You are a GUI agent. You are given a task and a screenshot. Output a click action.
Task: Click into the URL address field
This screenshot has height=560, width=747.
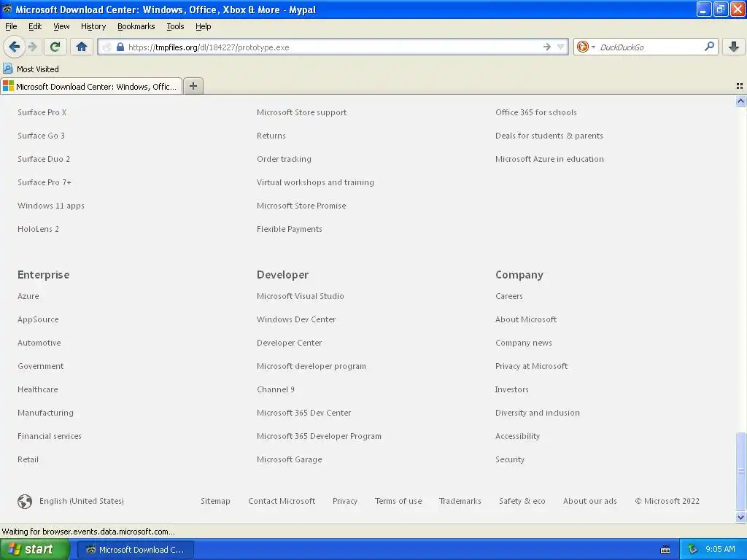point(333,47)
